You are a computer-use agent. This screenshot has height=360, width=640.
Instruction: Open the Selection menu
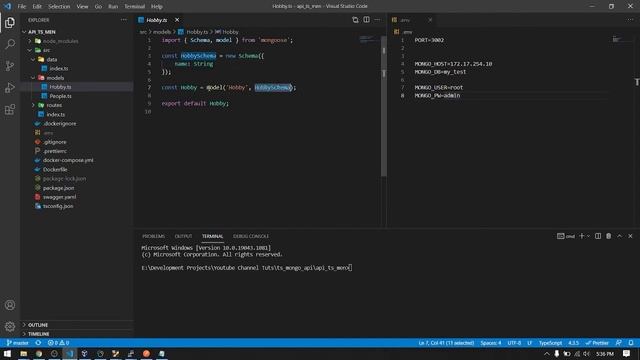(59, 6)
